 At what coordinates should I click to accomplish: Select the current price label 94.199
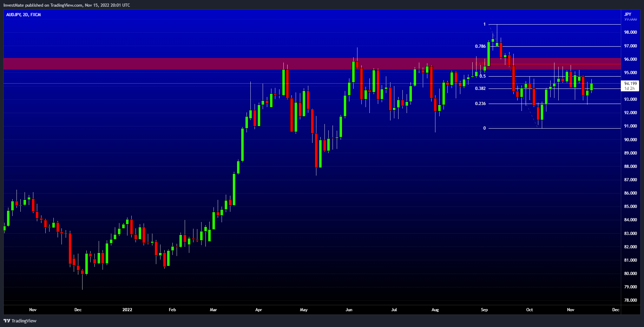[630, 84]
